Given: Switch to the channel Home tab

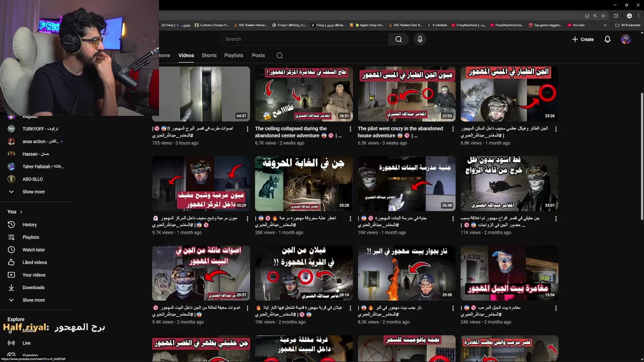Looking at the screenshot, I should pos(165,55).
